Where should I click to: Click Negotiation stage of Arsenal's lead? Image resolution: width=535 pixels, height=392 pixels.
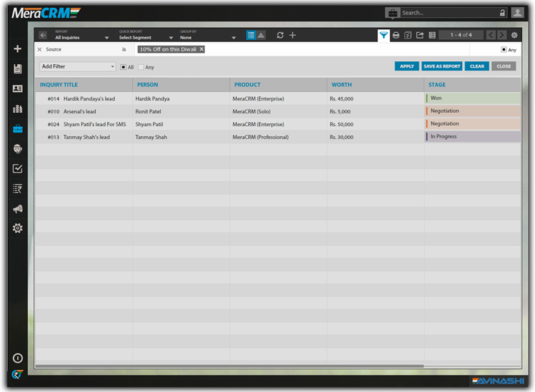tap(472, 110)
